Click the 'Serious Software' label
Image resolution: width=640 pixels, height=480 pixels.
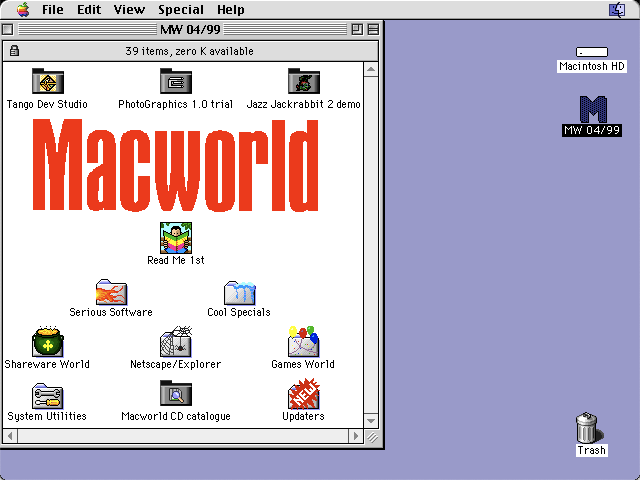click(x=111, y=312)
